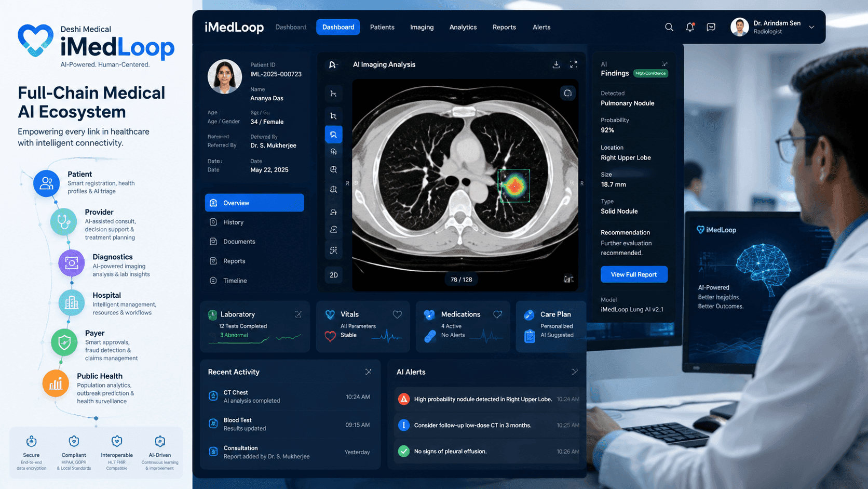Click the Care Plan icon
Viewport: 868px width, 489px height.
(529, 314)
